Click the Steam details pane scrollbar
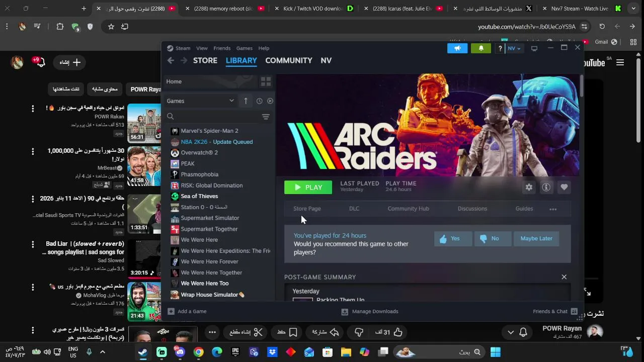The image size is (644, 362). [x=581, y=86]
